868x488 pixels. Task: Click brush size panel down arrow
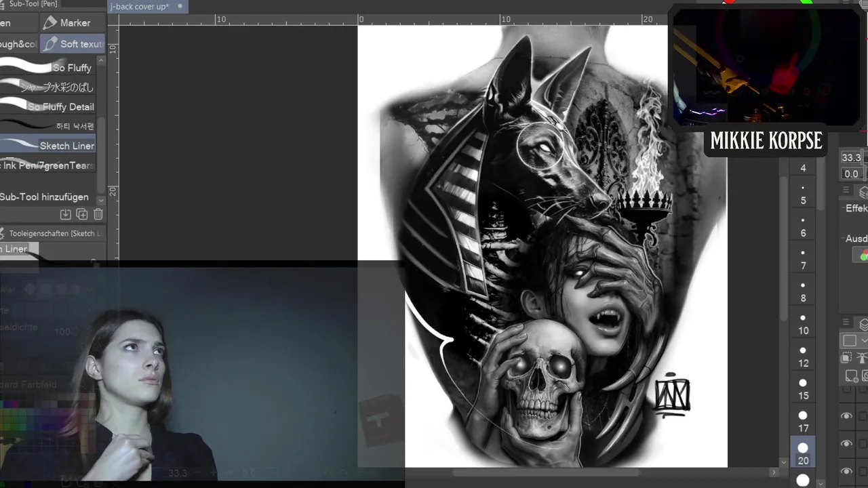(x=820, y=483)
